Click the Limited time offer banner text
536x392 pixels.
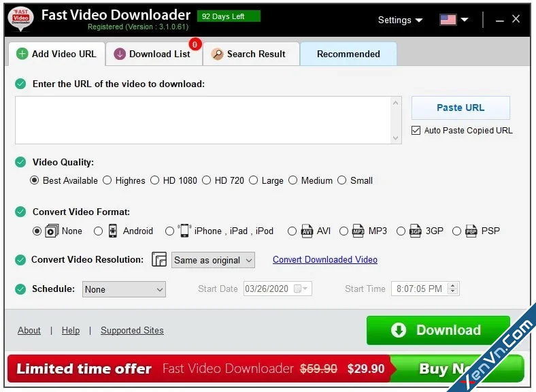pyautogui.click(x=84, y=369)
